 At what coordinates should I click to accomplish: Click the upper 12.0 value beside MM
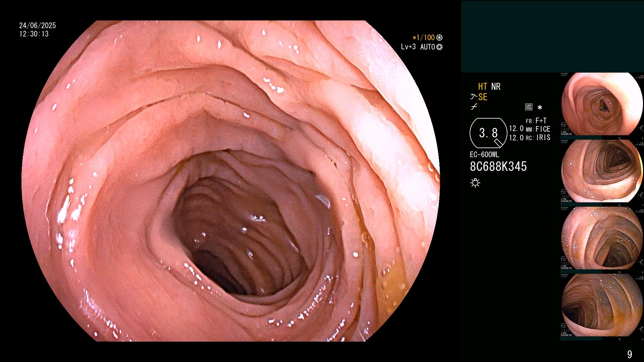516,129
